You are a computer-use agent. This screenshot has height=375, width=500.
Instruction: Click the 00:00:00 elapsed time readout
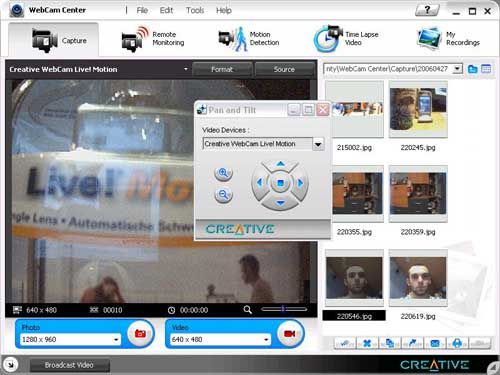(x=194, y=310)
